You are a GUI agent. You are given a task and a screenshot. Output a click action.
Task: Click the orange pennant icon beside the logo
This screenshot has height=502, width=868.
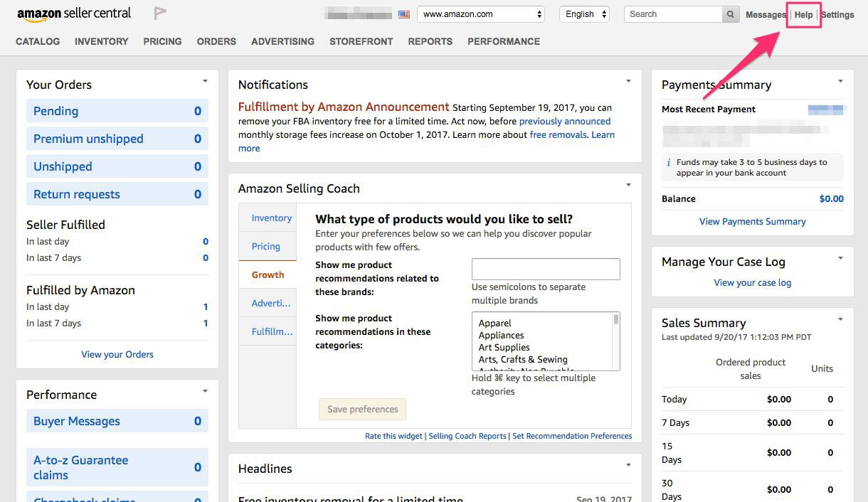point(159,12)
